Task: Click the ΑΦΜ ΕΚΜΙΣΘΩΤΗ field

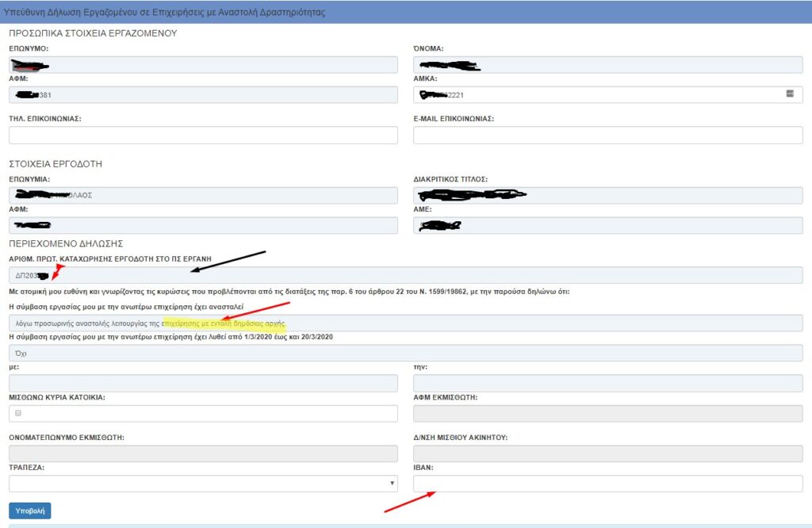Action: click(607, 413)
